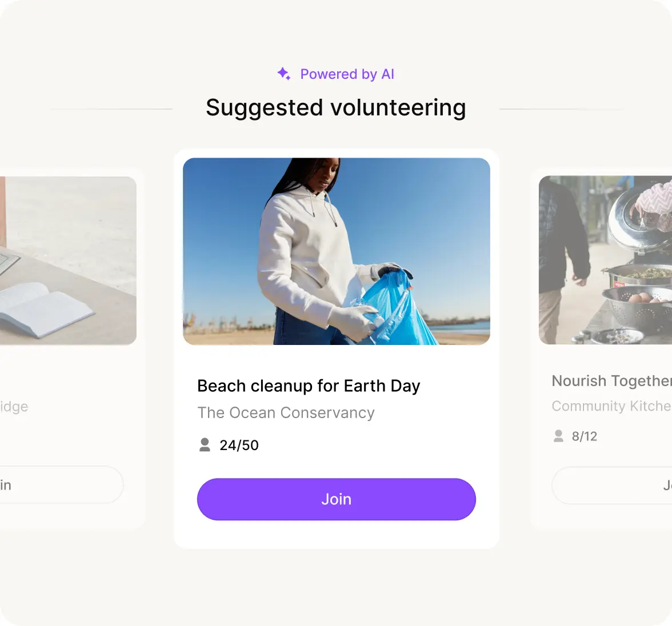Click the 8/12 participant count
The height and width of the screenshot is (626, 672).
[x=585, y=436]
